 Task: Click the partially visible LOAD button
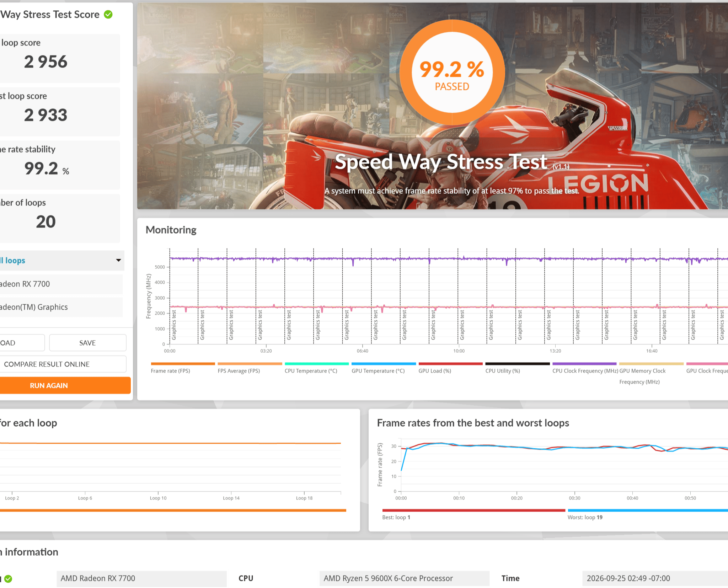[22, 343]
